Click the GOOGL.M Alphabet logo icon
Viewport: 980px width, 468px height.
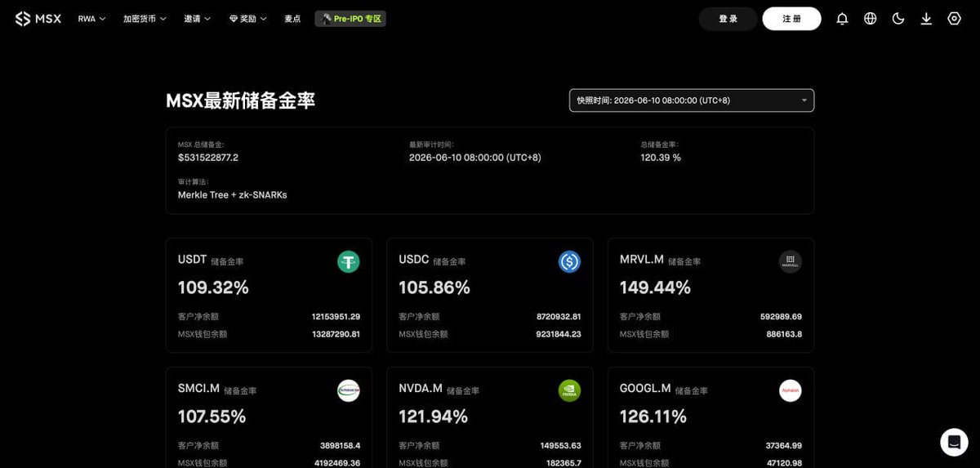pos(790,390)
